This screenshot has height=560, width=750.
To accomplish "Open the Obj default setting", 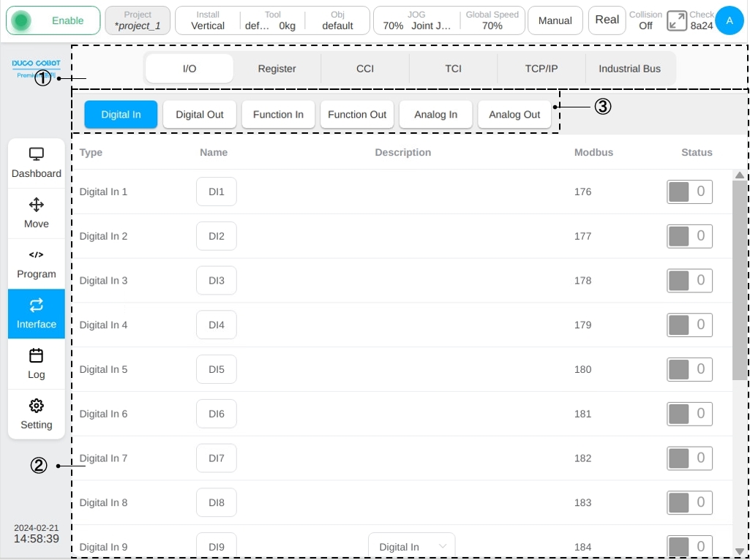I will pyautogui.click(x=337, y=20).
